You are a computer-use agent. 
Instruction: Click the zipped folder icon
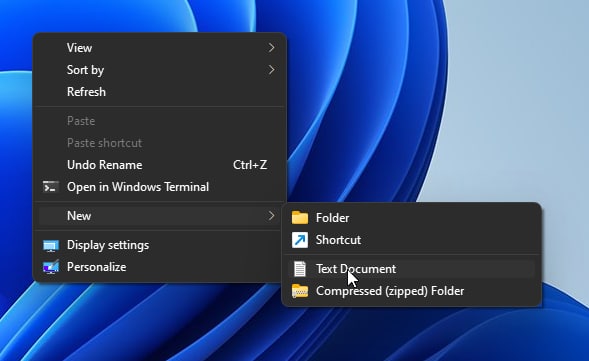[x=300, y=291]
